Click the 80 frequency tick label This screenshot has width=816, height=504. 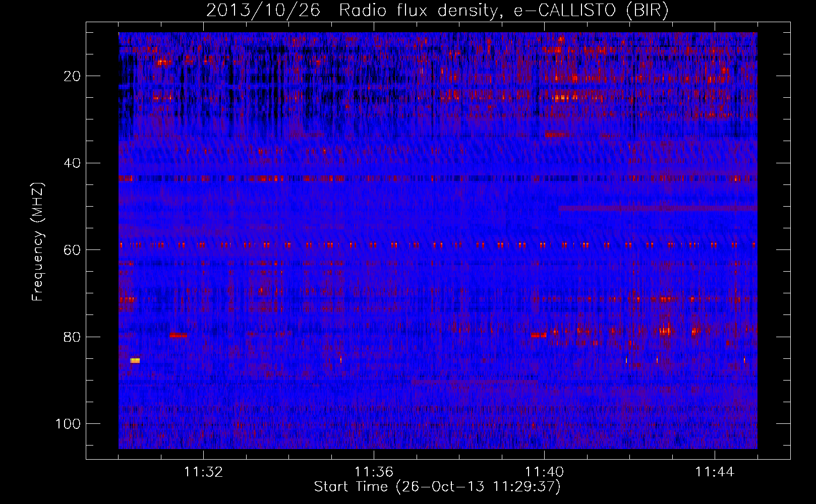pos(73,337)
